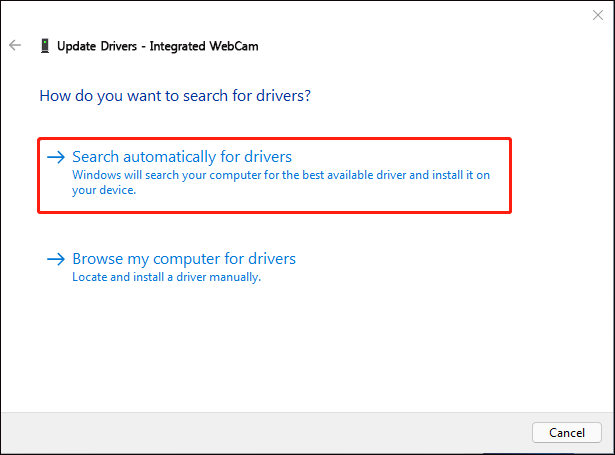Go back using the left arrow icon
615x455 pixels.
pyautogui.click(x=15, y=45)
